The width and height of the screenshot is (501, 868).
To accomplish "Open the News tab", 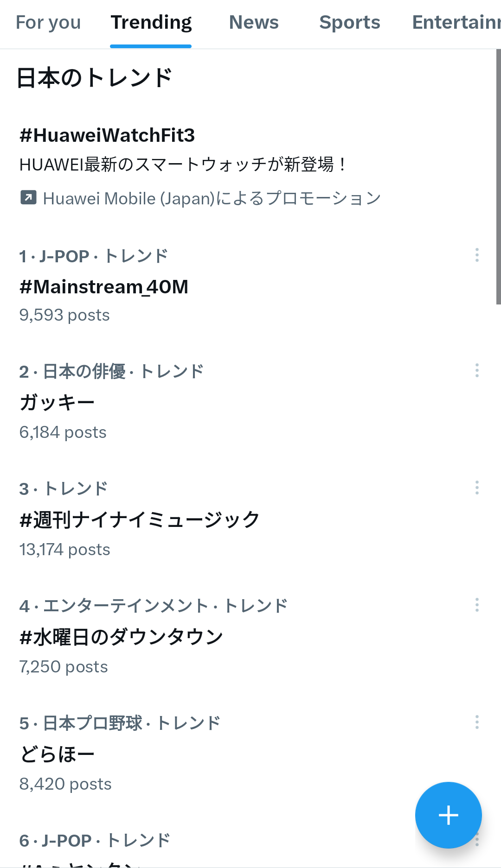I will click(x=254, y=22).
